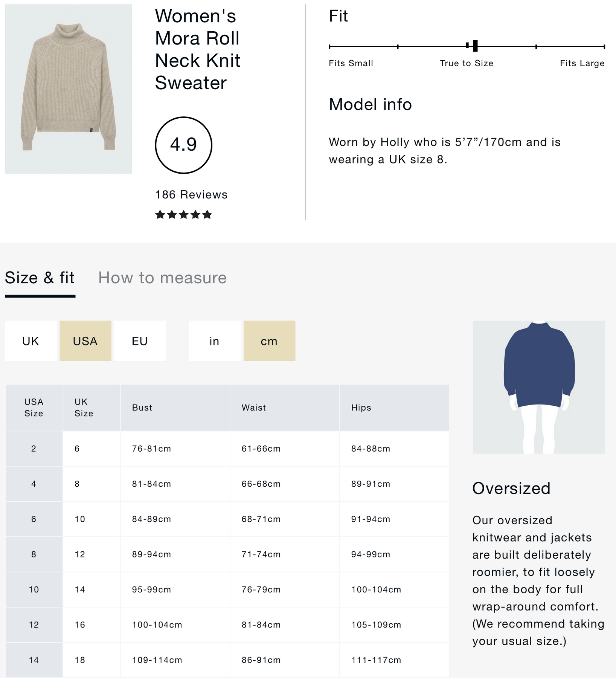Click the Oversized heading text
The height and width of the screenshot is (678, 616).
pyautogui.click(x=511, y=489)
